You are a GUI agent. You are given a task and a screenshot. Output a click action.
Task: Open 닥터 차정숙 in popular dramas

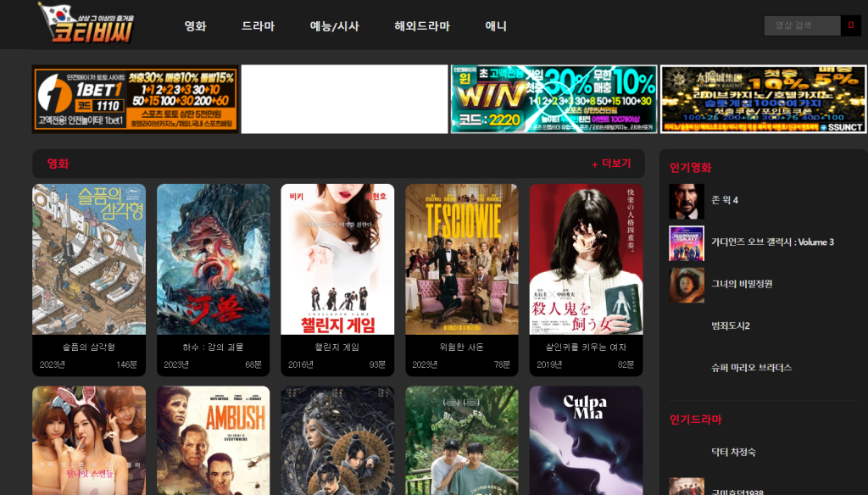pyautogui.click(x=733, y=452)
